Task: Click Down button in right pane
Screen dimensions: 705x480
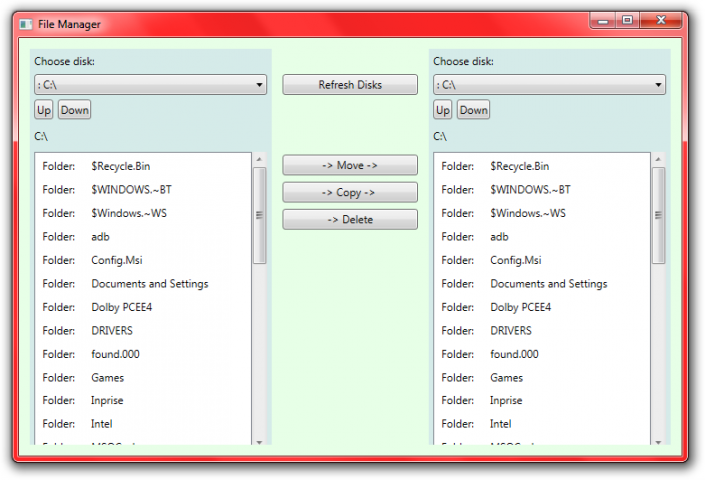Action: coord(473,110)
